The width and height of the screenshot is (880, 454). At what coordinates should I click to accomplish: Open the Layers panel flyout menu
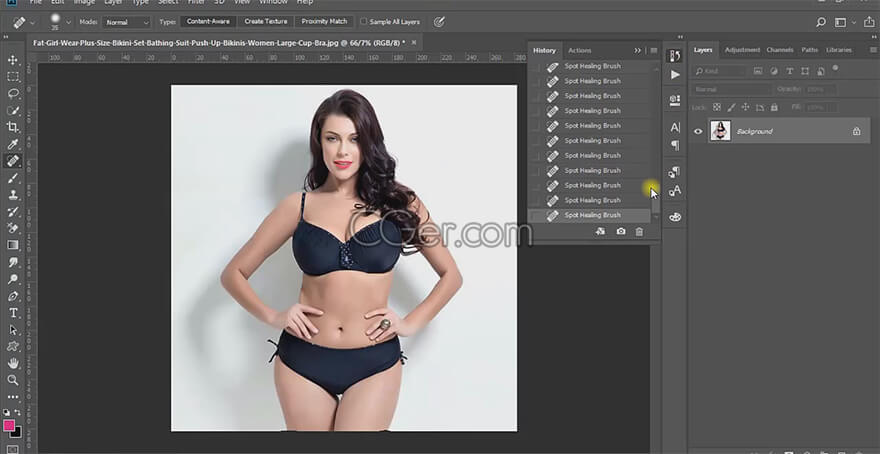[x=873, y=50]
